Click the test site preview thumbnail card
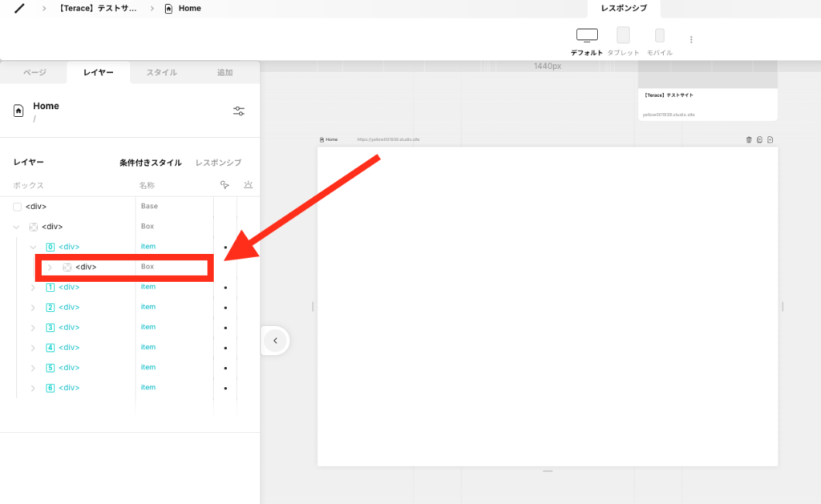Viewport: 821px width, 504px height. click(x=707, y=92)
